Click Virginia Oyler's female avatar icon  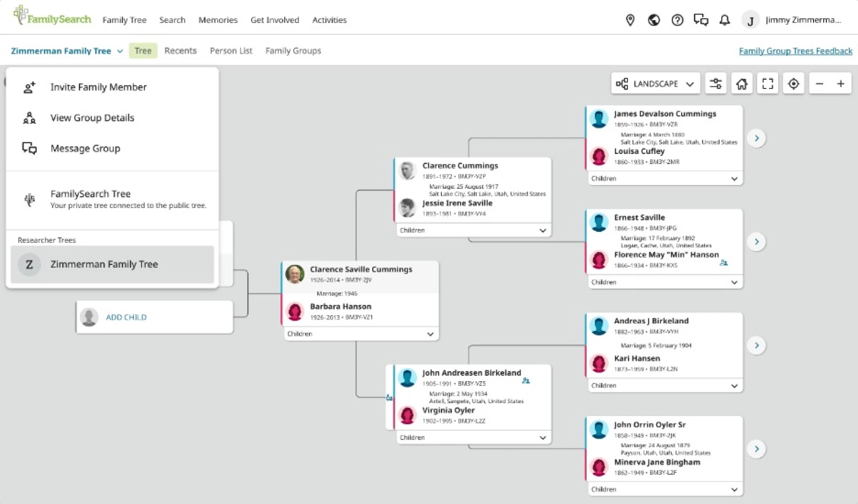(408, 415)
